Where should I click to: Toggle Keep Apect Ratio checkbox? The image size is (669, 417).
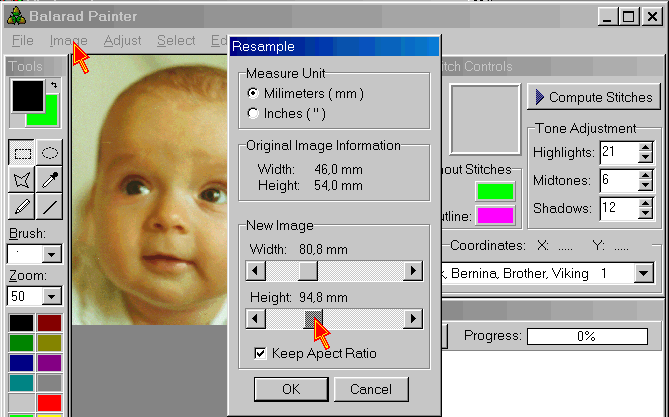point(315,353)
